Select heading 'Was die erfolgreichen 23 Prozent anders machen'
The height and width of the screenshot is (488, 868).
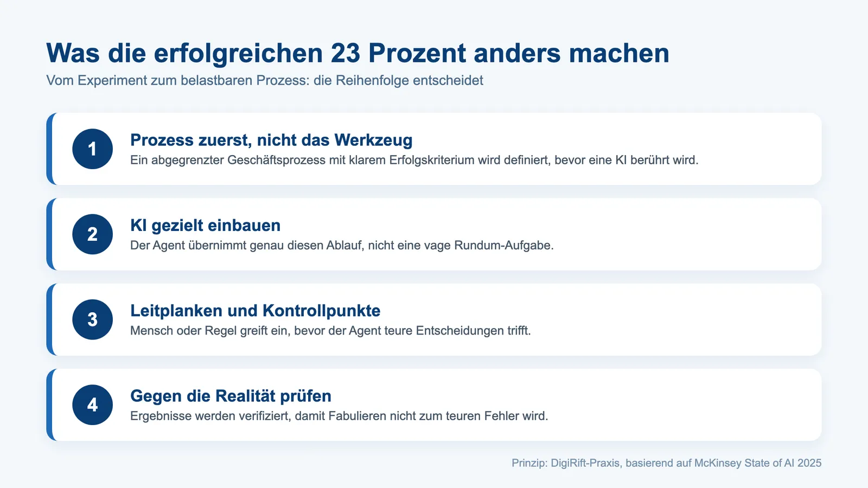click(358, 53)
